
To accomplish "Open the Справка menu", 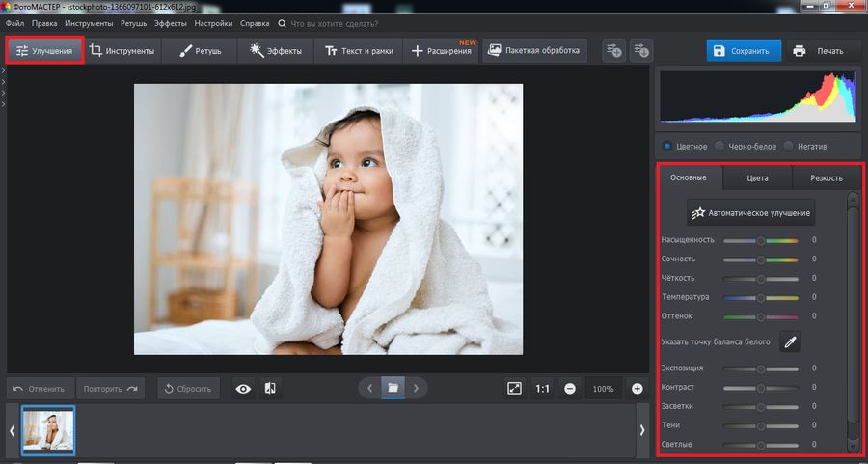I will click(x=255, y=24).
